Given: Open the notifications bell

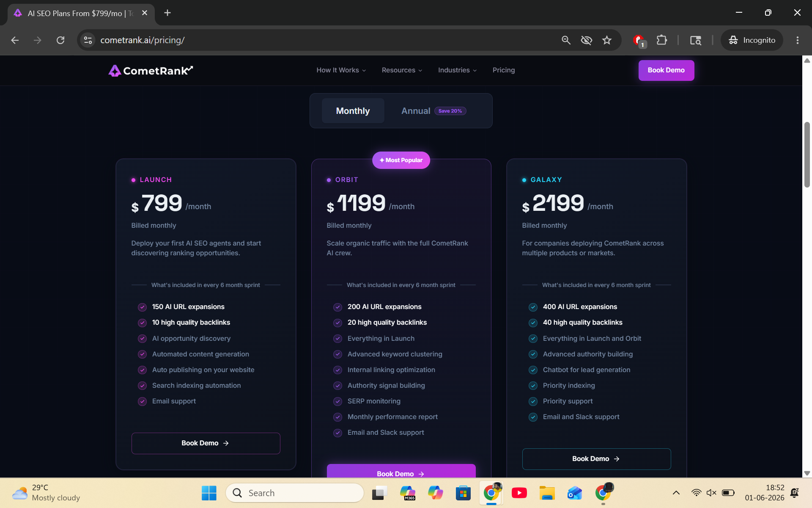Looking at the screenshot, I should (x=795, y=493).
